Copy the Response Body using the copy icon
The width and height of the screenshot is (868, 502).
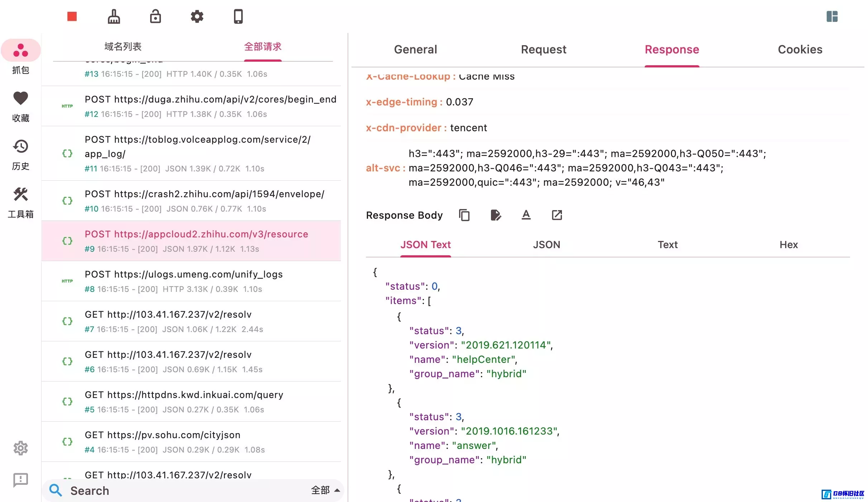(x=464, y=215)
